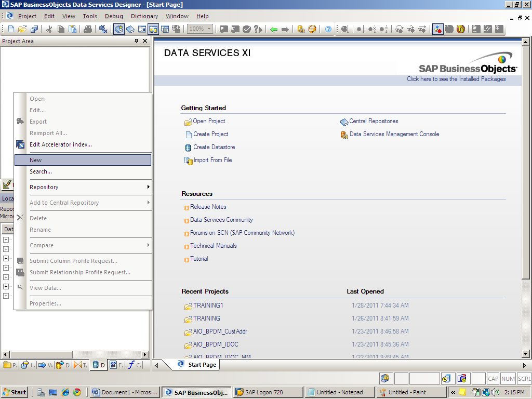Toggle the Local Object Library icon
The image size is (532, 399).
coord(119,29)
